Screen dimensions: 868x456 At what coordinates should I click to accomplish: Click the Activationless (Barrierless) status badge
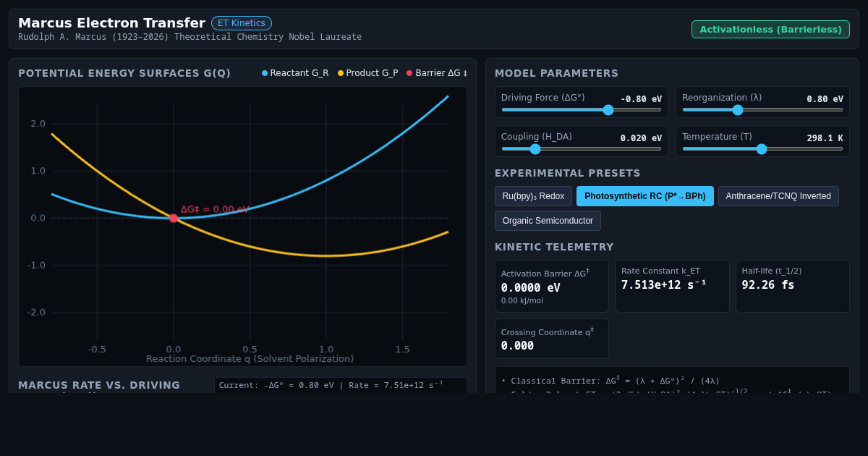point(770,30)
